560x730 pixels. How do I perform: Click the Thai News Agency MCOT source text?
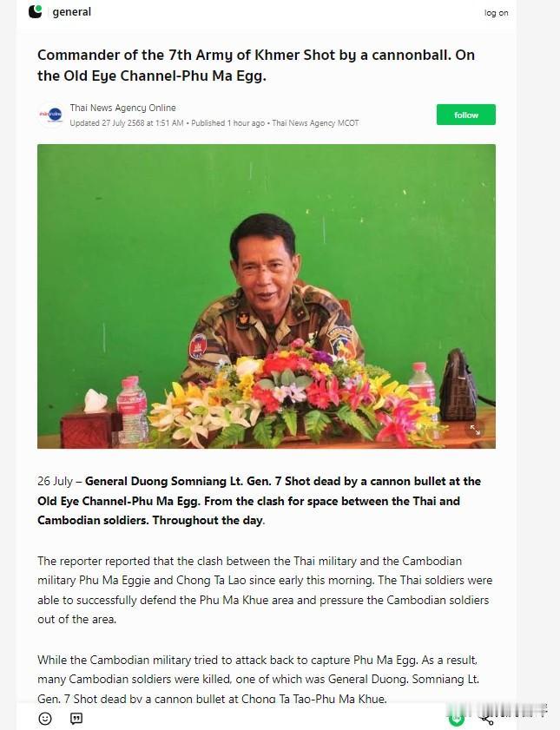[x=315, y=123]
